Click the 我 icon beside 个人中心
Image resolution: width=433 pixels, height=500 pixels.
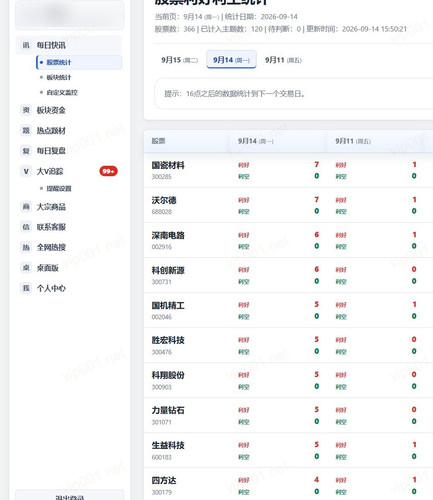pos(26,288)
